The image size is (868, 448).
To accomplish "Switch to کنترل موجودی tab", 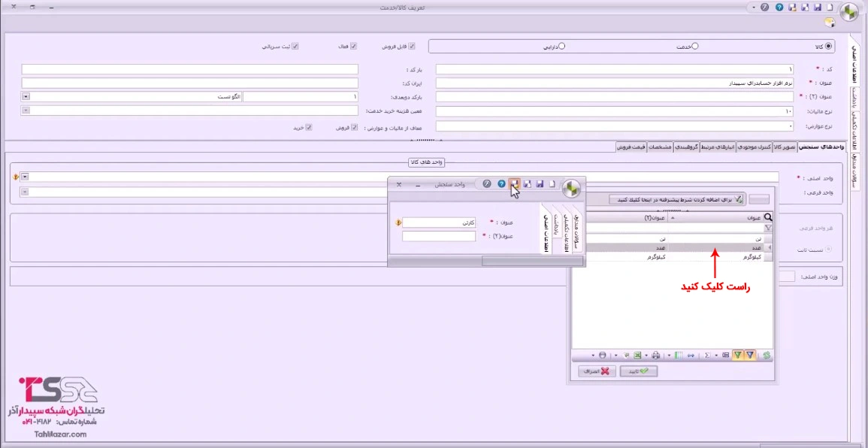I will (x=754, y=147).
